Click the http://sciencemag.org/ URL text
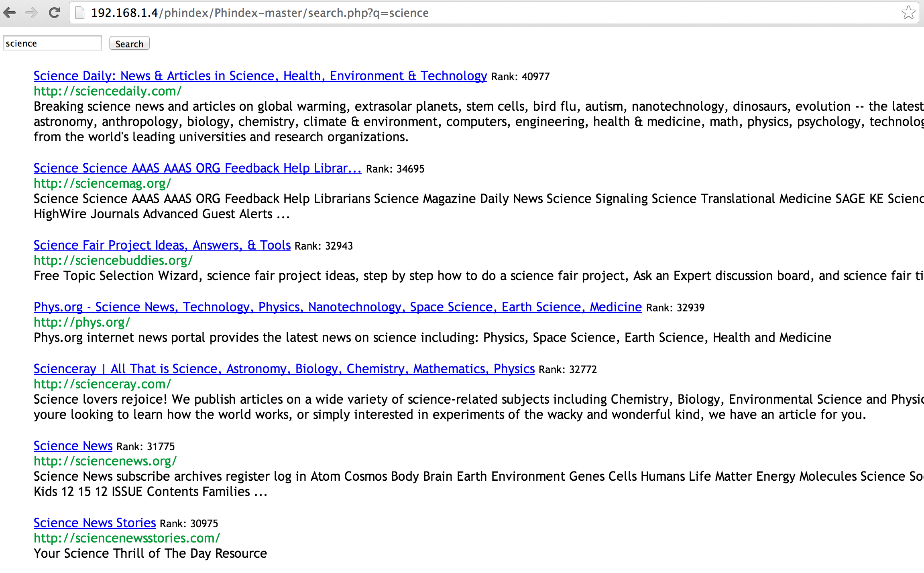 pos(102,183)
